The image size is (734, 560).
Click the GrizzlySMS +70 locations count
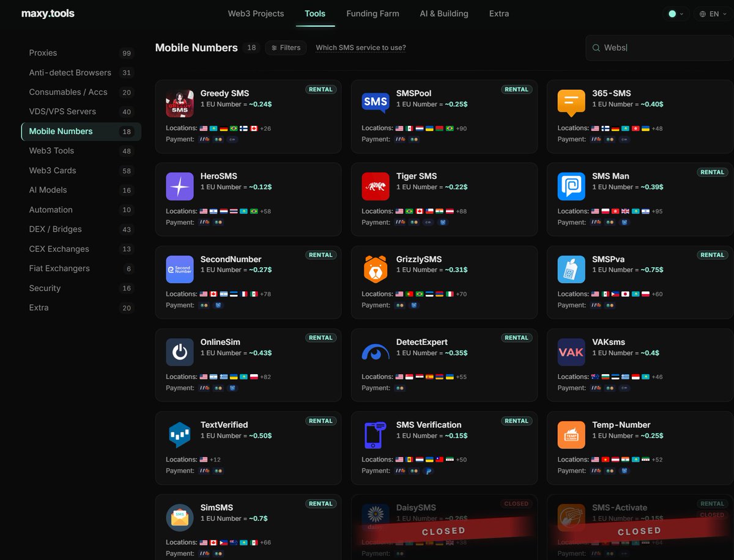(461, 294)
